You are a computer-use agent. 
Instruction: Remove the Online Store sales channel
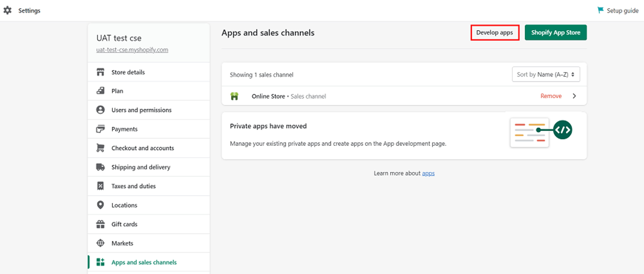click(x=551, y=96)
